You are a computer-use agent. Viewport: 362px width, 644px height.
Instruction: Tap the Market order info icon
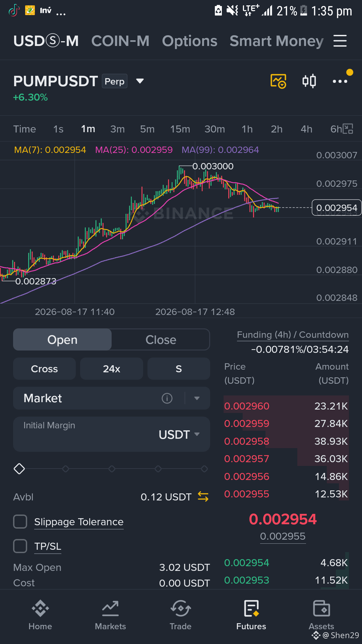[167, 398]
